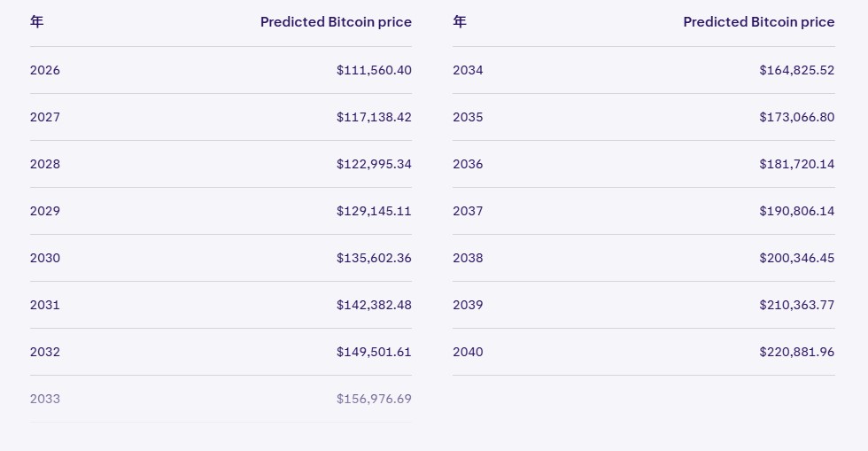Click the 2030 year entry
The width and height of the screenshot is (868, 451).
tap(45, 258)
